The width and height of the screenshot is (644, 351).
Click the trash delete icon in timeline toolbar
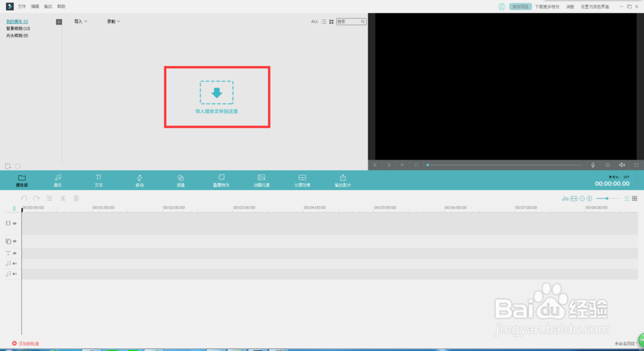[x=76, y=198]
